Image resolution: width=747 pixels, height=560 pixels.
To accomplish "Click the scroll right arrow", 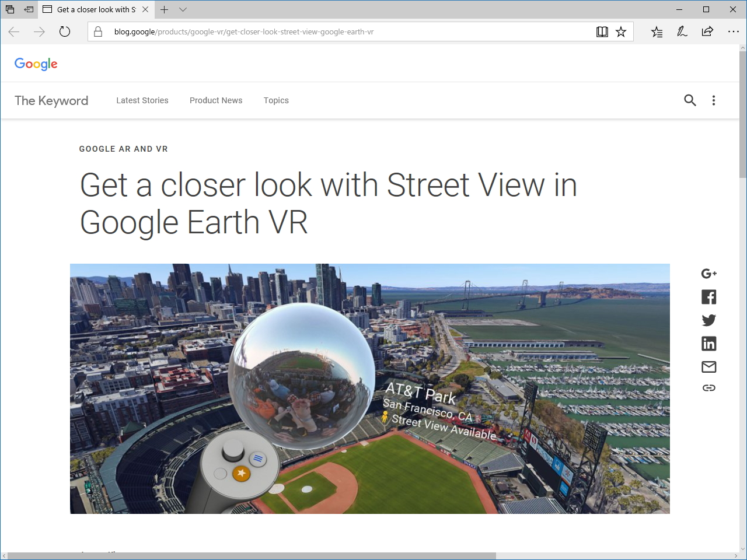I will pos(735,556).
